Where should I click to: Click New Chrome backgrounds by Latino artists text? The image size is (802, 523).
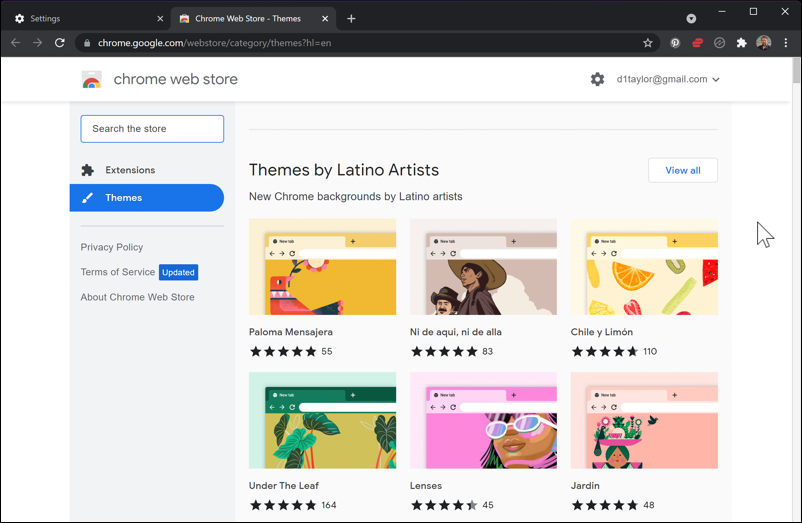click(355, 197)
